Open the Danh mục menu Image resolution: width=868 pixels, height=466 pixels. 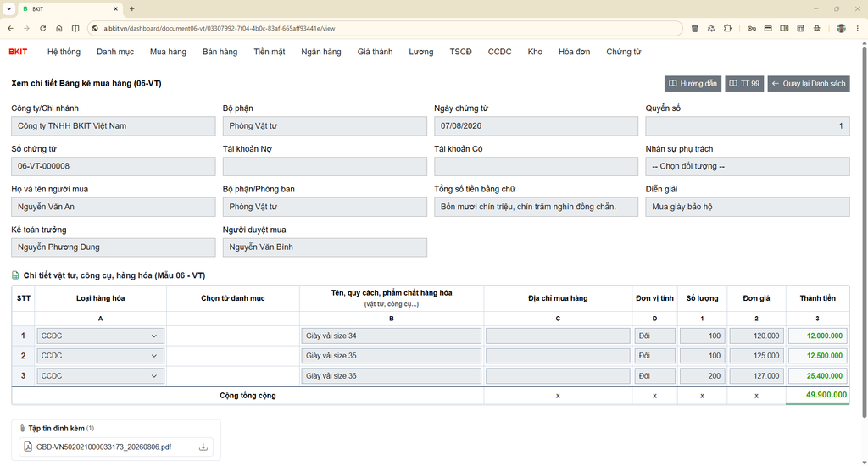[x=115, y=52]
